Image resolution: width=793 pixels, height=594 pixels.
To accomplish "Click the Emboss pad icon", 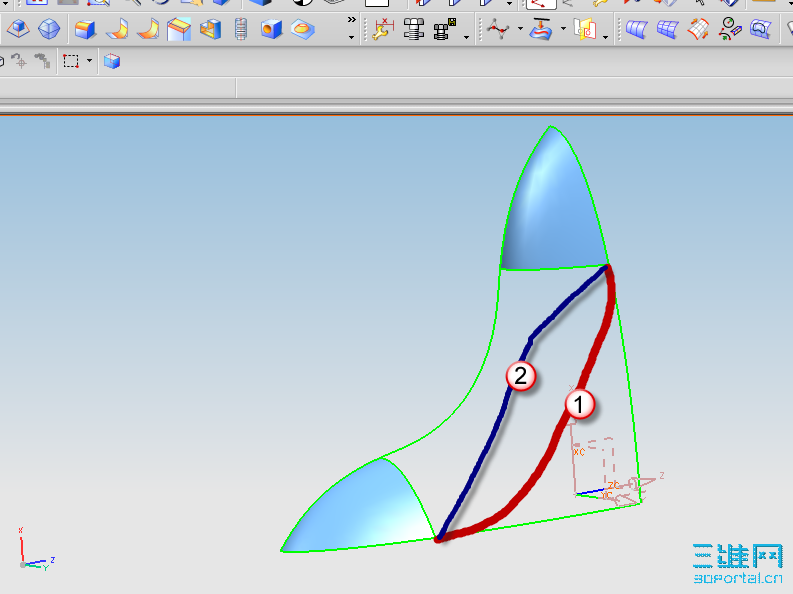I will 303,29.
